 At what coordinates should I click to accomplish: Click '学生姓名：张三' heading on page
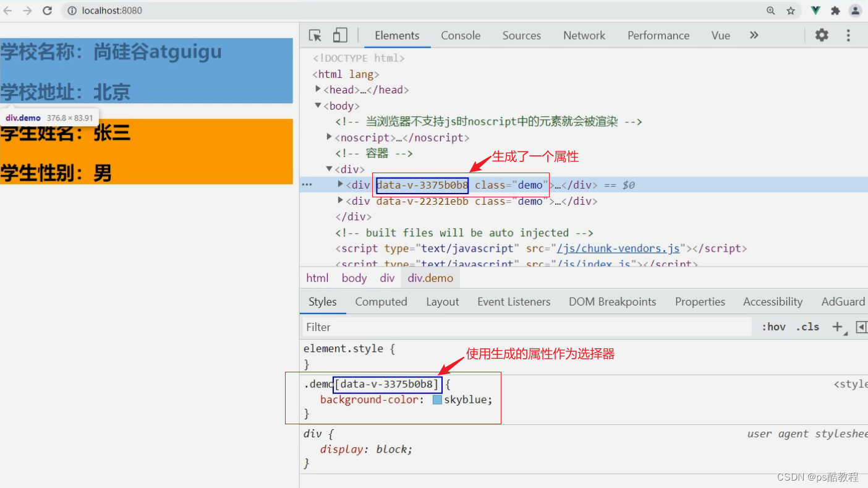66,132
